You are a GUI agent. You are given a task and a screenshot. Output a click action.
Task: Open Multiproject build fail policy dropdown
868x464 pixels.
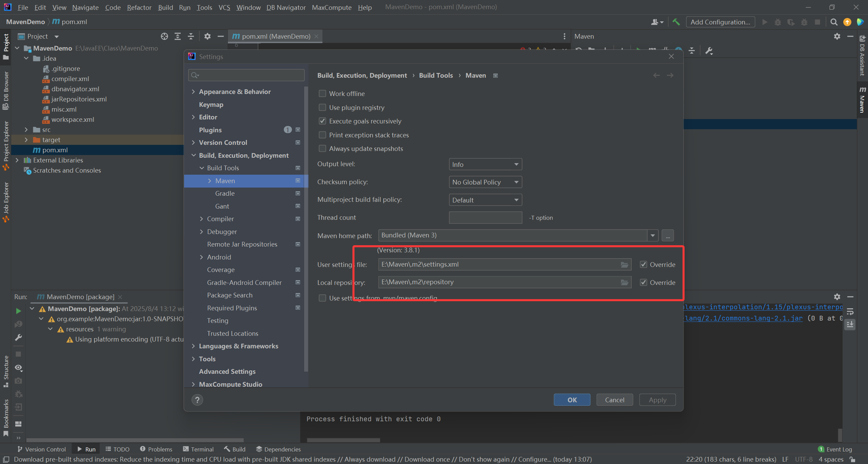pos(485,200)
